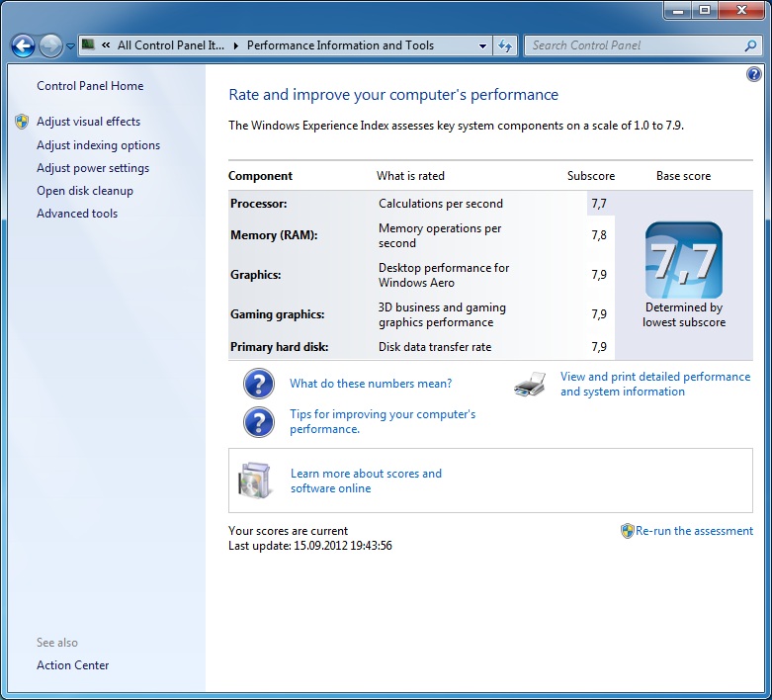The width and height of the screenshot is (772, 700).
Task: Open All Control Panel Items breadcrumb
Action: (170, 45)
